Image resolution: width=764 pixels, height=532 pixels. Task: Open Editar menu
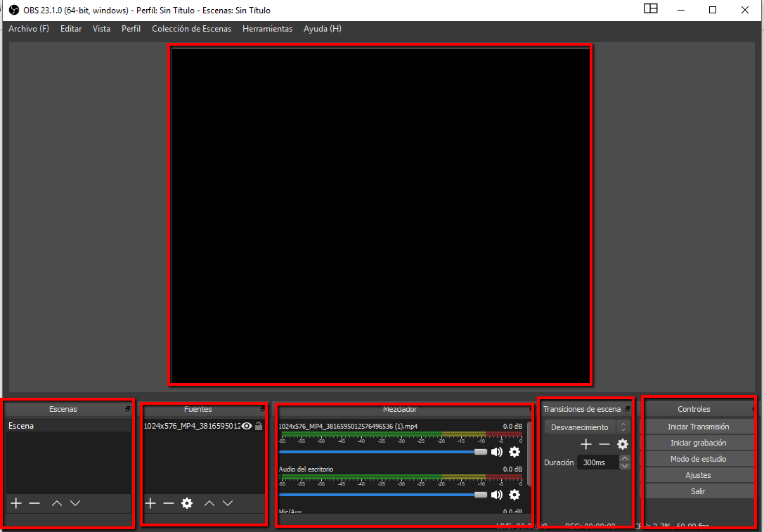pos(71,29)
